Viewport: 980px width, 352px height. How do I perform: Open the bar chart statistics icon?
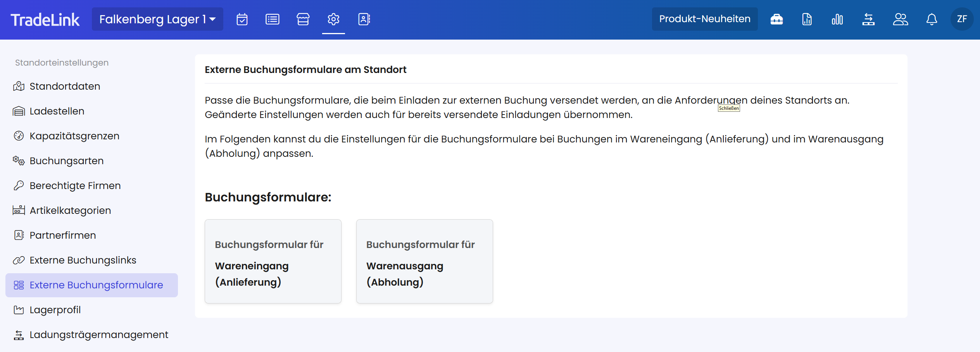tap(837, 19)
